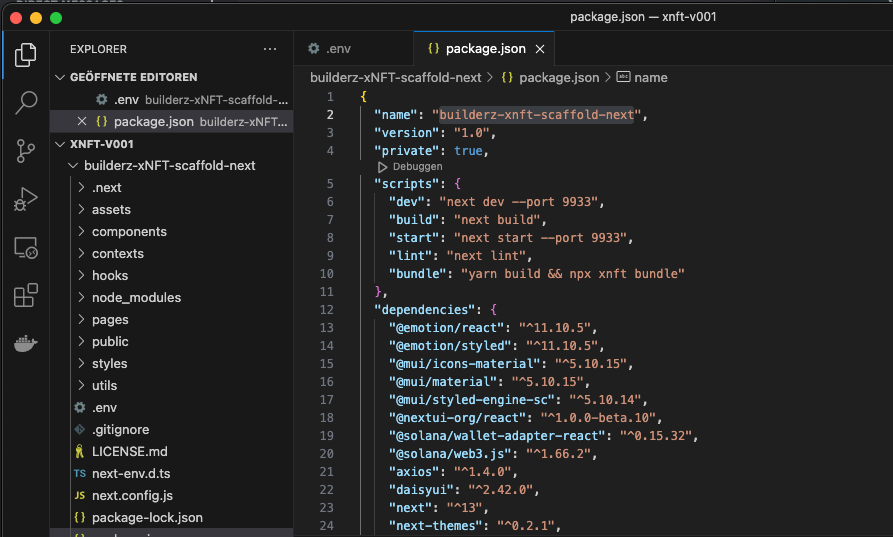Select the package.json editor tab
This screenshot has width=893, height=537.
click(484, 49)
